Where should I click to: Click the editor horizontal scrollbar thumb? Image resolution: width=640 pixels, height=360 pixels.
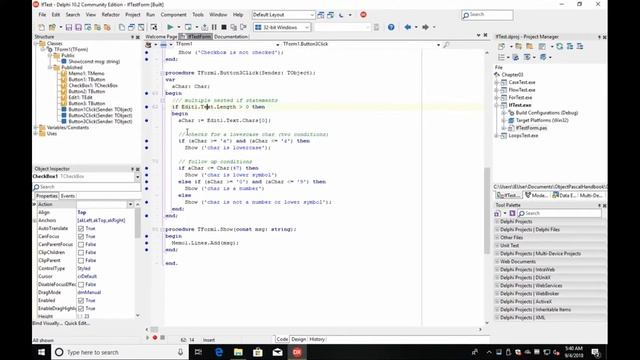154,329
